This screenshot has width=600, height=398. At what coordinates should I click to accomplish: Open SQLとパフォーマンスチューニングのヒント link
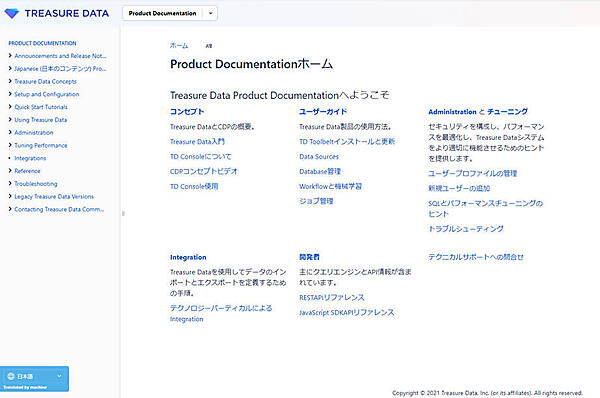click(485, 209)
